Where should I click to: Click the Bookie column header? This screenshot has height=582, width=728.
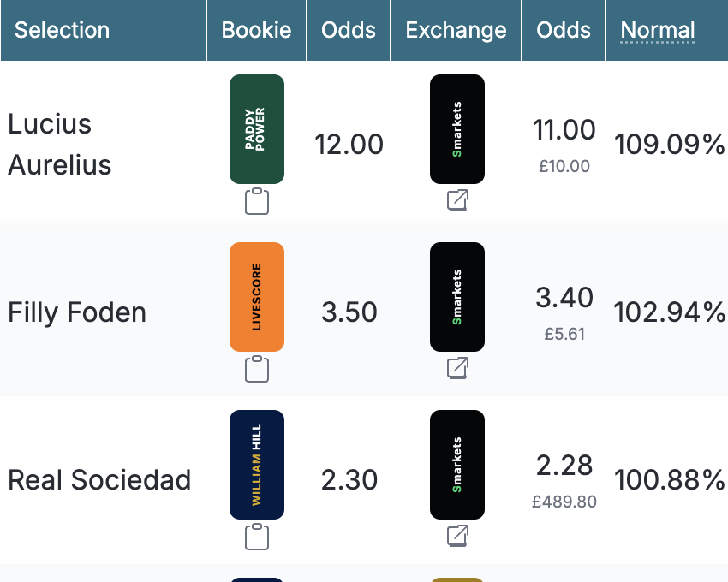[256, 30]
